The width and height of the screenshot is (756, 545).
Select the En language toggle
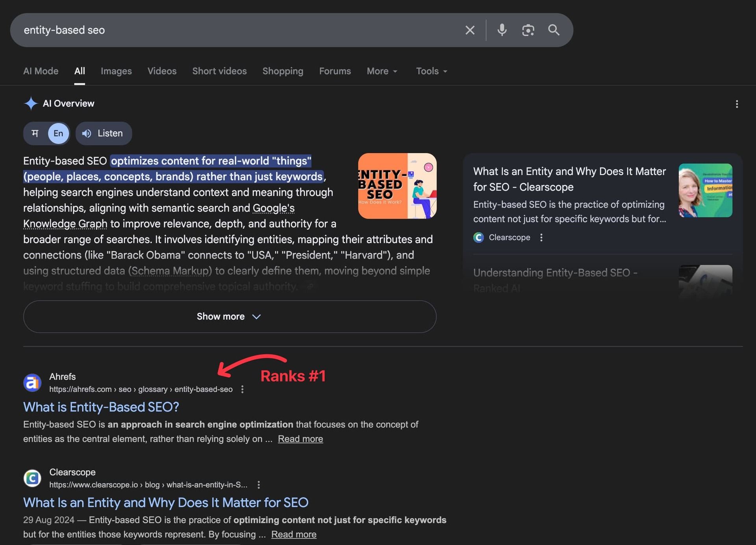pos(58,133)
